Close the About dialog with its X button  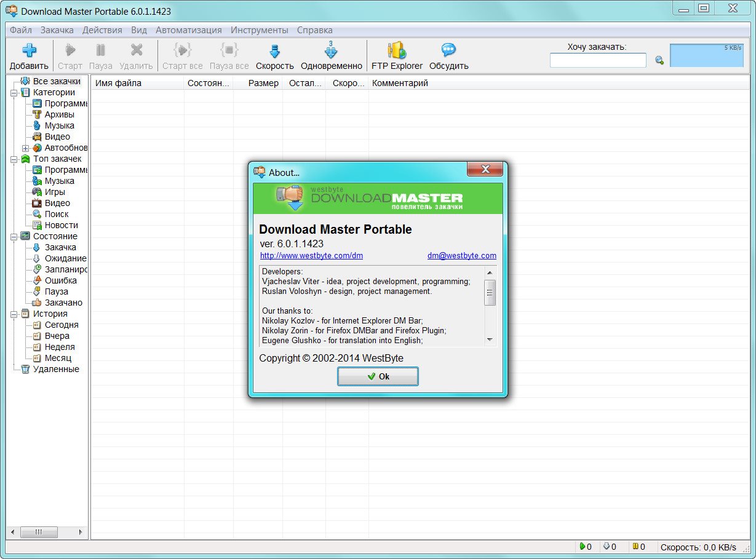(485, 169)
